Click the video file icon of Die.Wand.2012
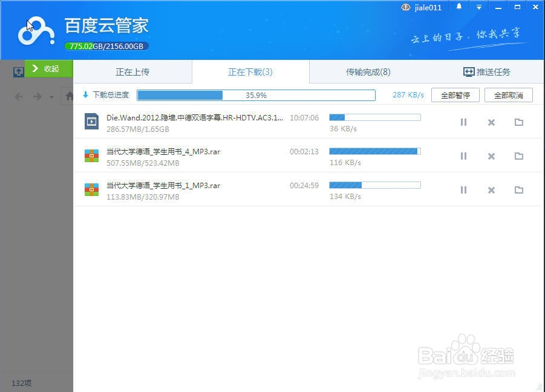 (x=91, y=121)
